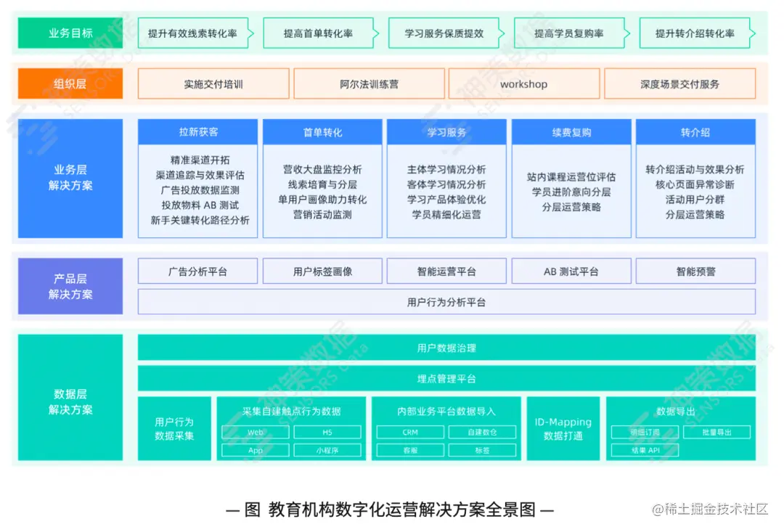Select the AB 测试平台 box

coord(571,271)
